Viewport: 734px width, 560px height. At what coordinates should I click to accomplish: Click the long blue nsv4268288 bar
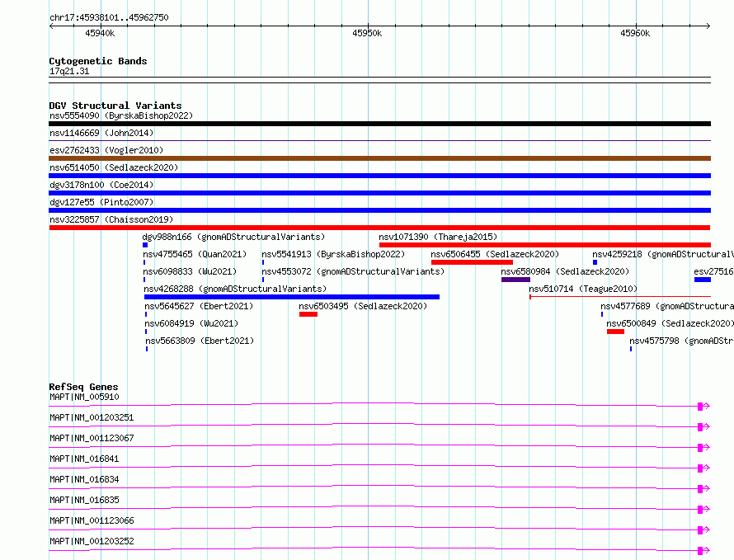(x=292, y=297)
